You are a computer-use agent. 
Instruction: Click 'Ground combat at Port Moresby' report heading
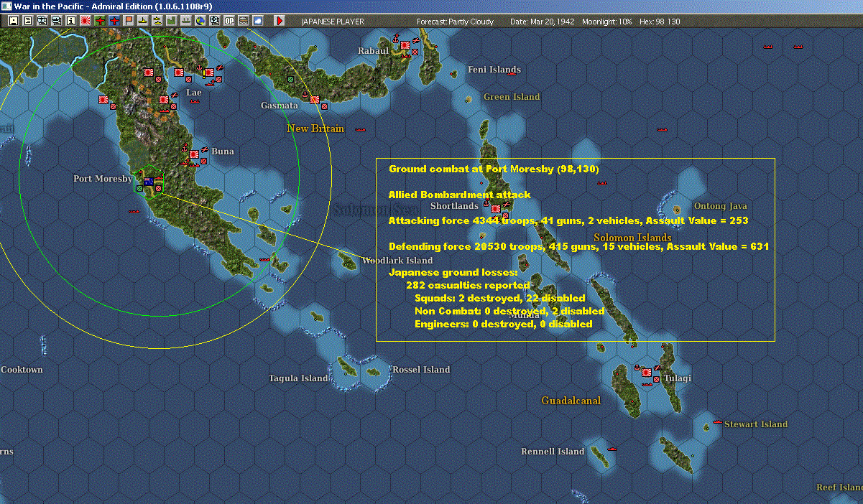tap(494, 169)
